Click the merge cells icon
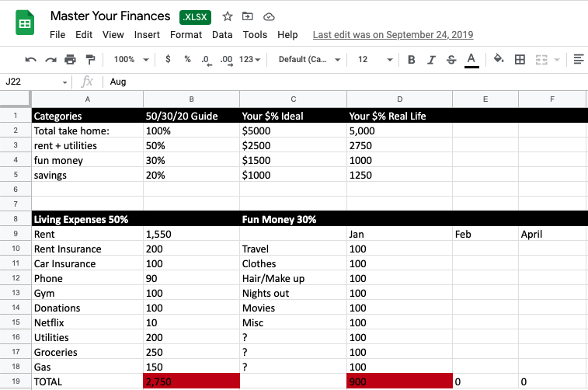This screenshot has height=390, width=588. (x=541, y=60)
